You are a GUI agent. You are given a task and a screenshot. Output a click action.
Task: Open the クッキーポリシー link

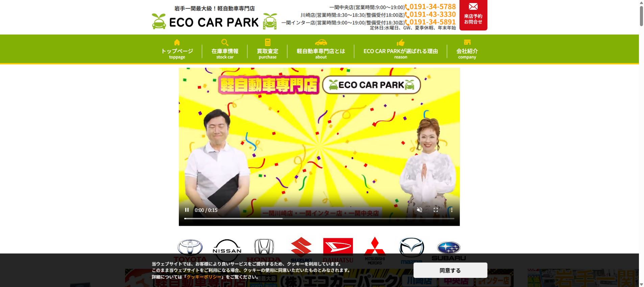point(204,277)
